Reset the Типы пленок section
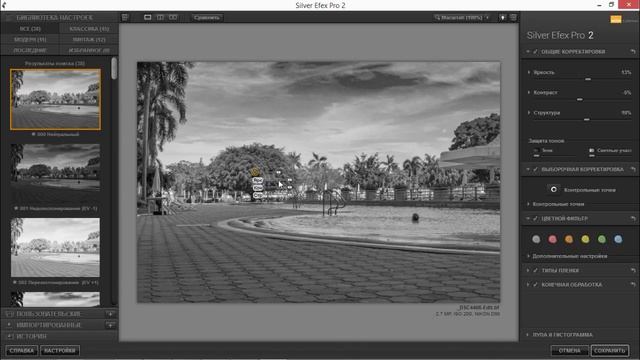Screen dimensions: 640x360 (633, 270)
